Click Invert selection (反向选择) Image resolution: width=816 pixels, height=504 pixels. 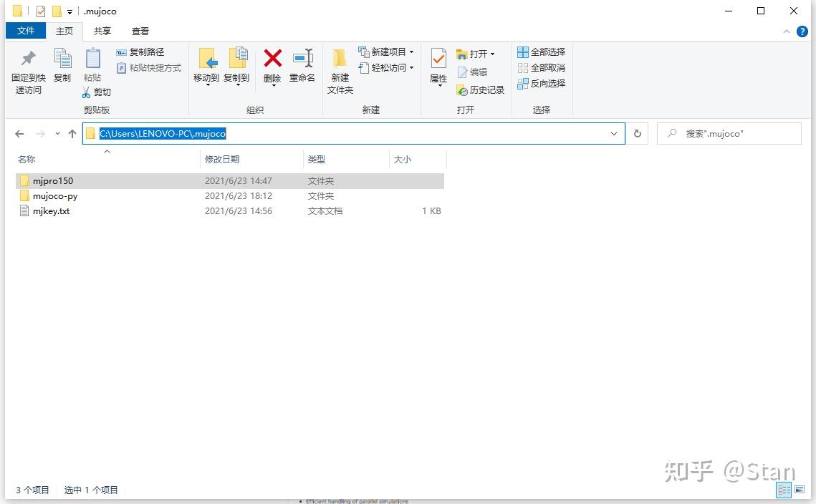tap(541, 83)
